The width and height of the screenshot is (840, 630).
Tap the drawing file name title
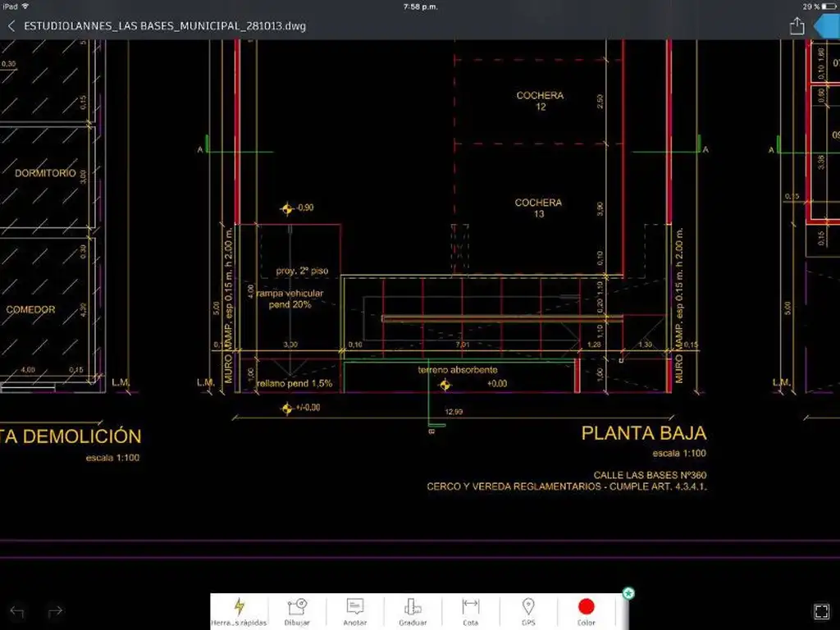(164, 26)
